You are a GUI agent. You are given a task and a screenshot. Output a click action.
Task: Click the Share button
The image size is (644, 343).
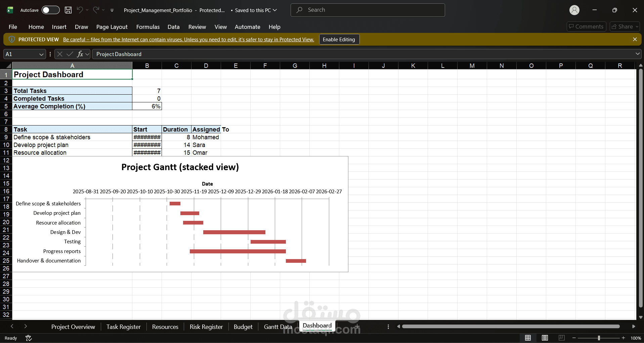(625, 27)
